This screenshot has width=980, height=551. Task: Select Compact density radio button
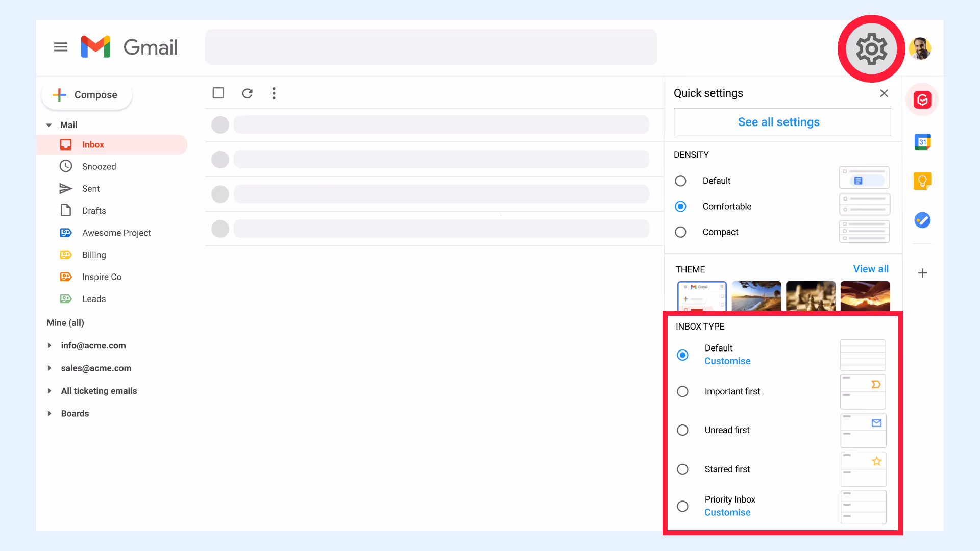(680, 232)
